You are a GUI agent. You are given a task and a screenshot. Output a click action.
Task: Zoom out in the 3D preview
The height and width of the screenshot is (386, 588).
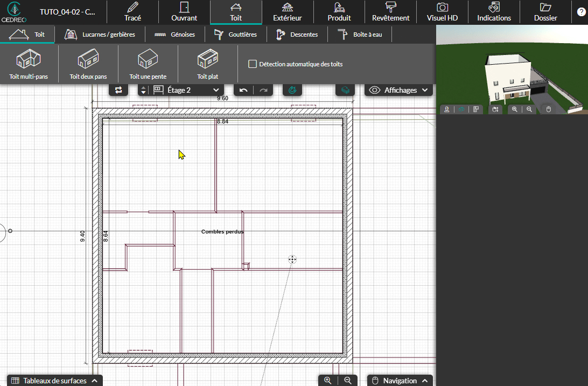coord(529,109)
